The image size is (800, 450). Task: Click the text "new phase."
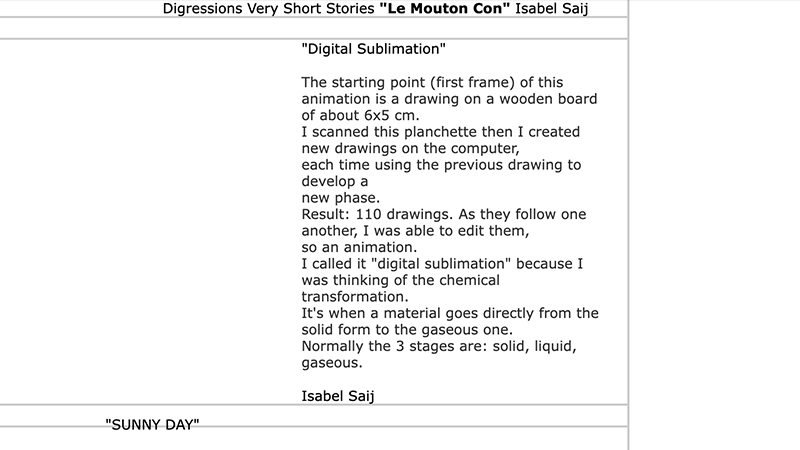340,198
